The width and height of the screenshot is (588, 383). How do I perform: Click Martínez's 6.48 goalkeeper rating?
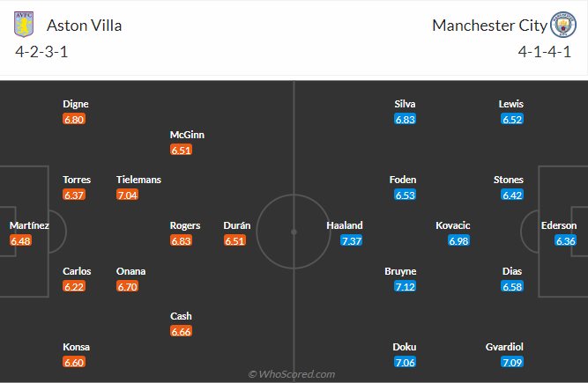(x=21, y=240)
